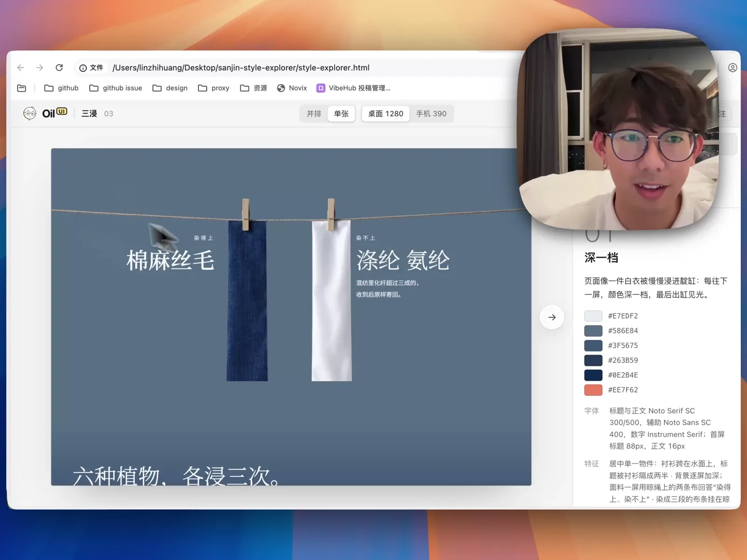Open the 资源 bookmark folder
747x560 pixels.
click(254, 88)
